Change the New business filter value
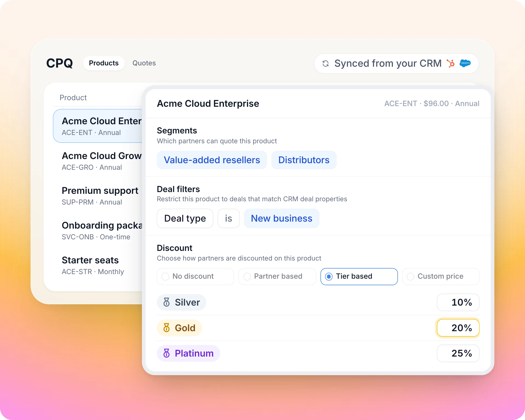Viewport: 525px width, 420px height. click(x=282, y=218)
